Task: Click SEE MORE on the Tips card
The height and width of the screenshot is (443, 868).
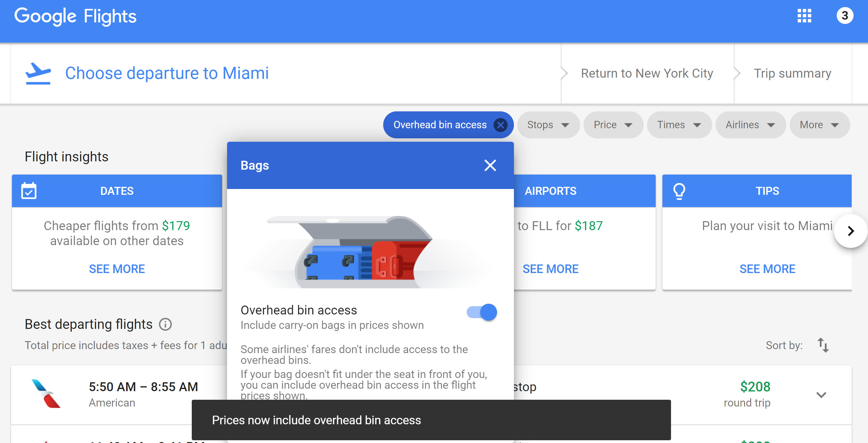Action: [x=767, y=269]
